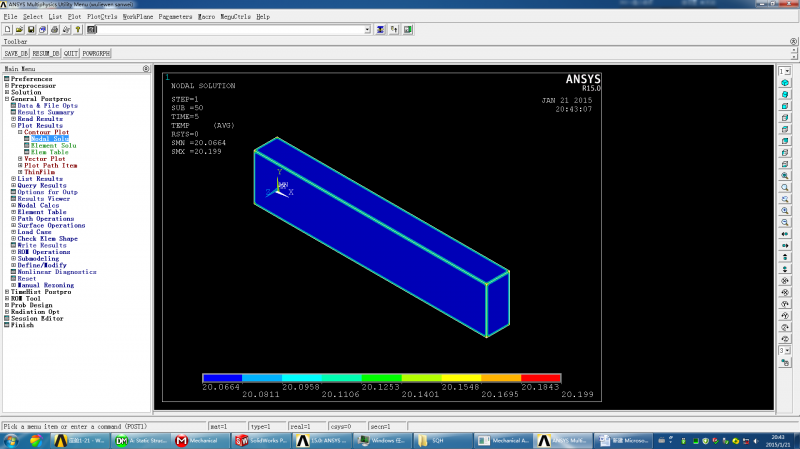
Task: Open Results Viewer item
Action: pyautogui.click(x=43, y=198)
